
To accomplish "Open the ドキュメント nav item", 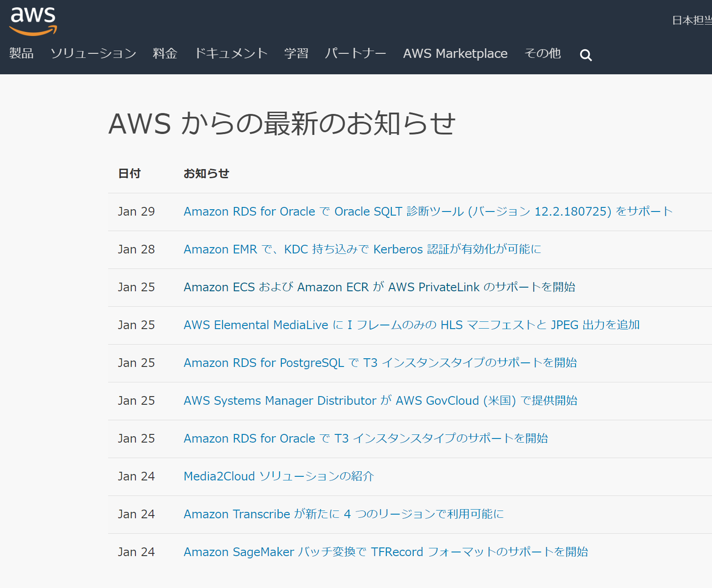I will pyautogui.click(x=231, y=53).
